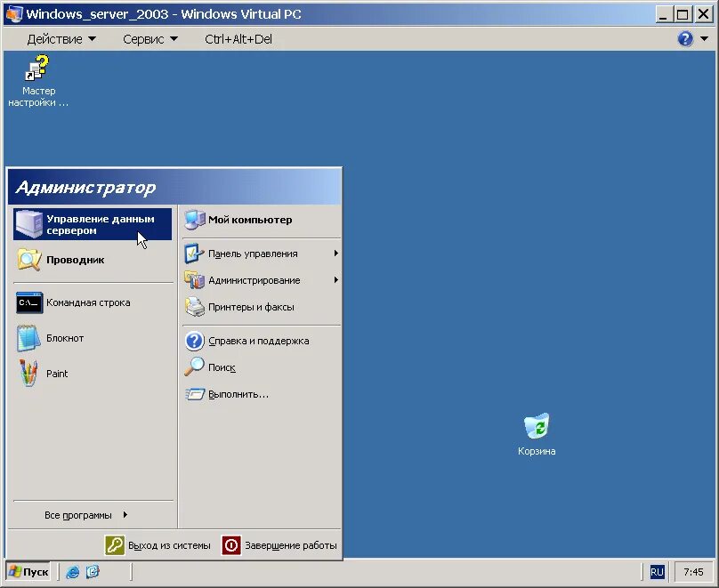Click the Блокнот notepad icon
This screenshot has height=588, width=719.
[28, 338]
